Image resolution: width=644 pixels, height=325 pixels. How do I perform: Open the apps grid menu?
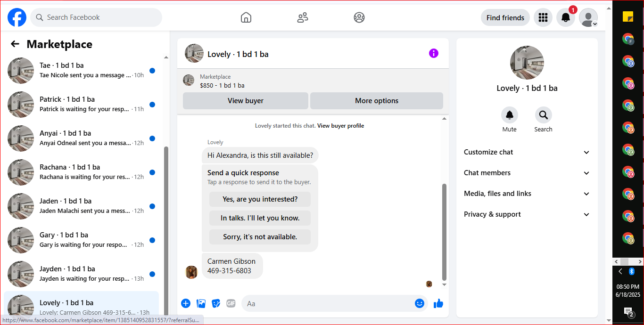click(x=543, y=17)
